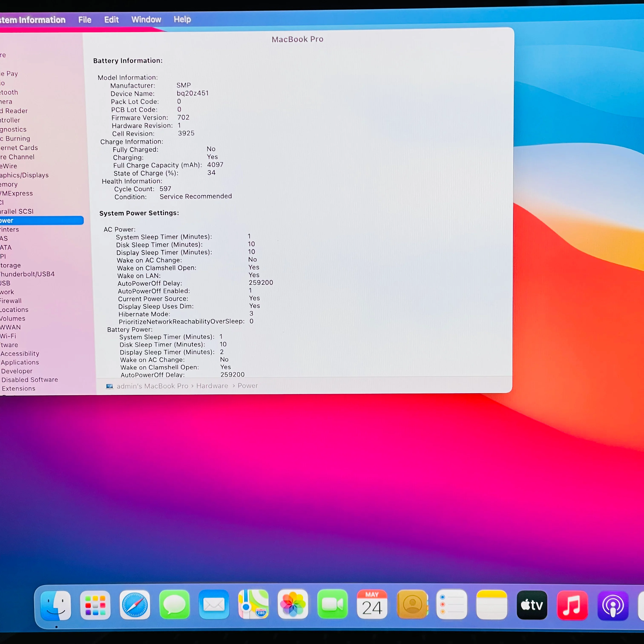Click the System Power Settings heading

[139, 213]
